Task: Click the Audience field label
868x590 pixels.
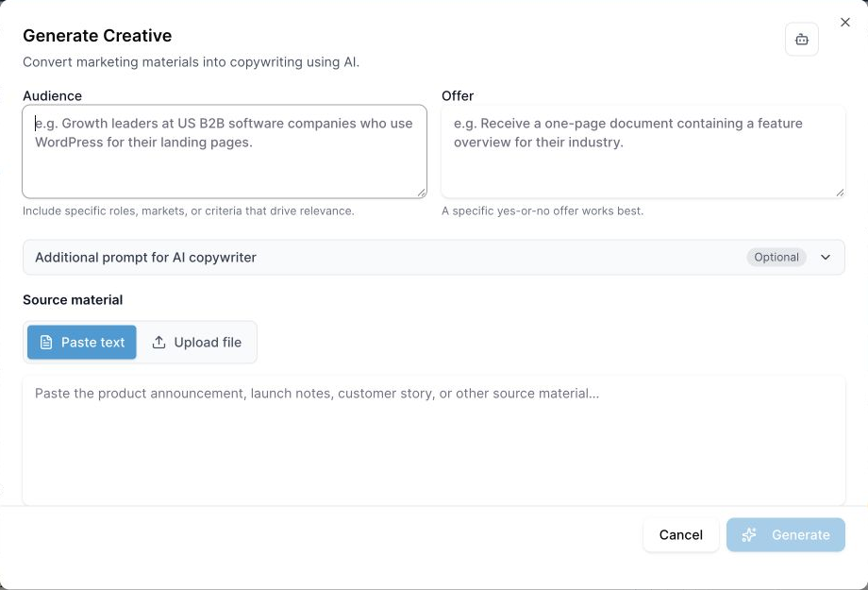Action: 52,96
